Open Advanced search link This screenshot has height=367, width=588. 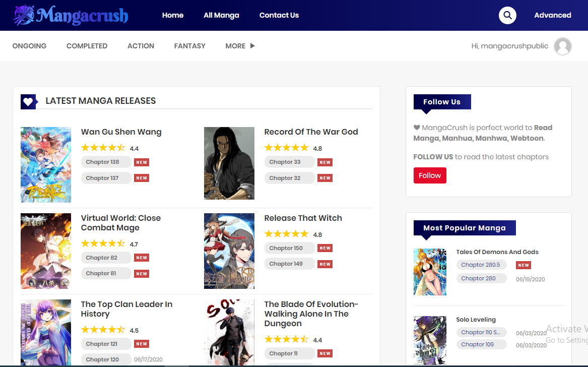[552, 15]
